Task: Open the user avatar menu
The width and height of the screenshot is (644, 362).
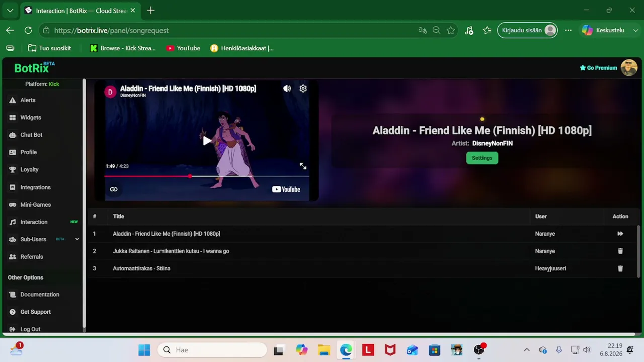Action: point(629,67)
